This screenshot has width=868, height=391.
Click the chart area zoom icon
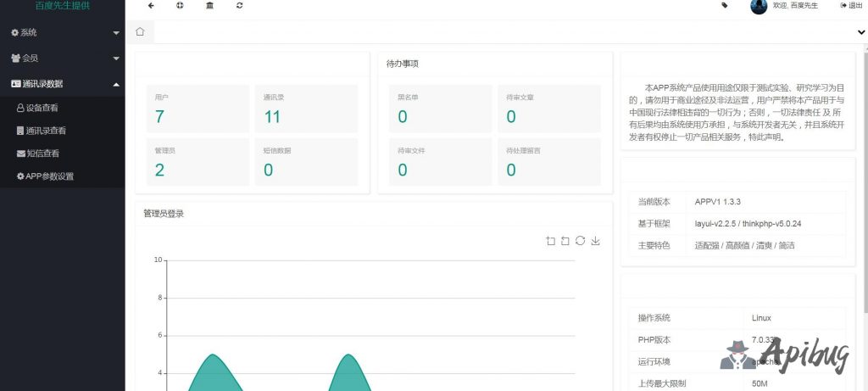(551, 241)
